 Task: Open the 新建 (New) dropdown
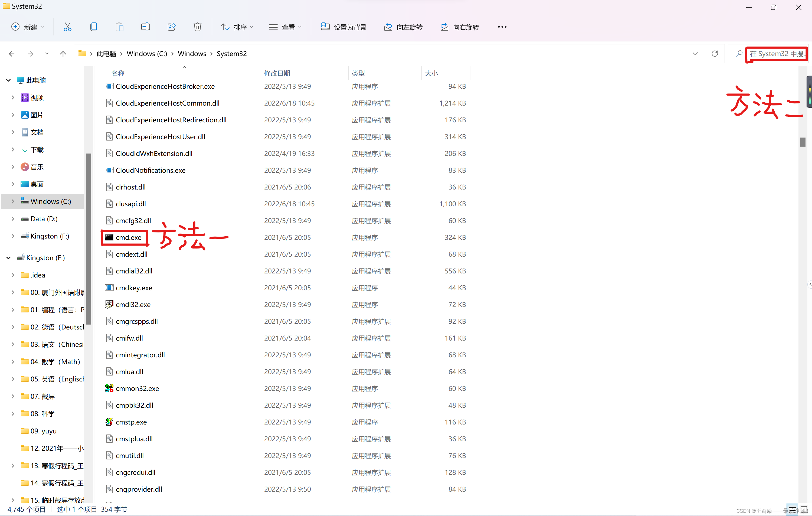[x=28, y=27]
